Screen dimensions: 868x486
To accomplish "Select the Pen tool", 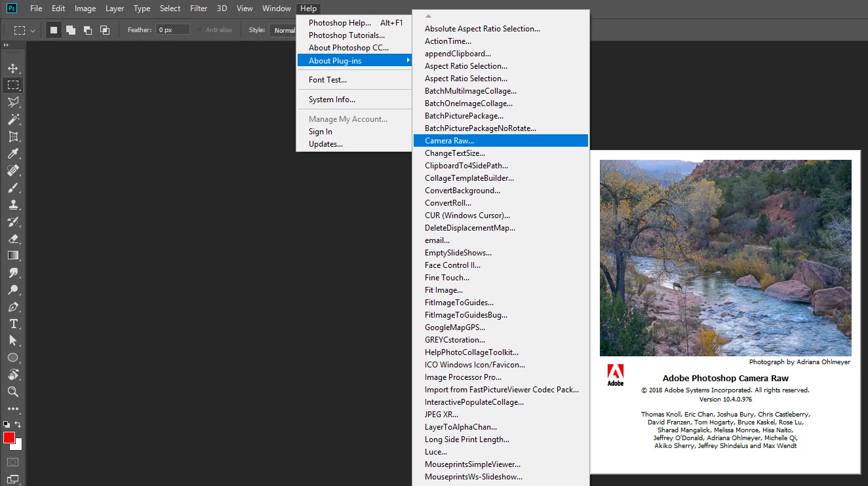I will coord(13,307).
